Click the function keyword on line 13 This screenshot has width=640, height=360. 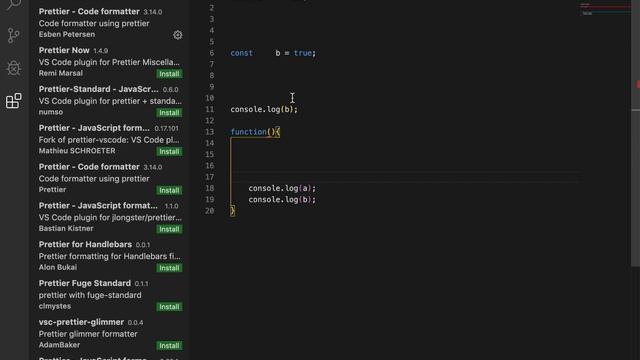[x=248, y=132]
